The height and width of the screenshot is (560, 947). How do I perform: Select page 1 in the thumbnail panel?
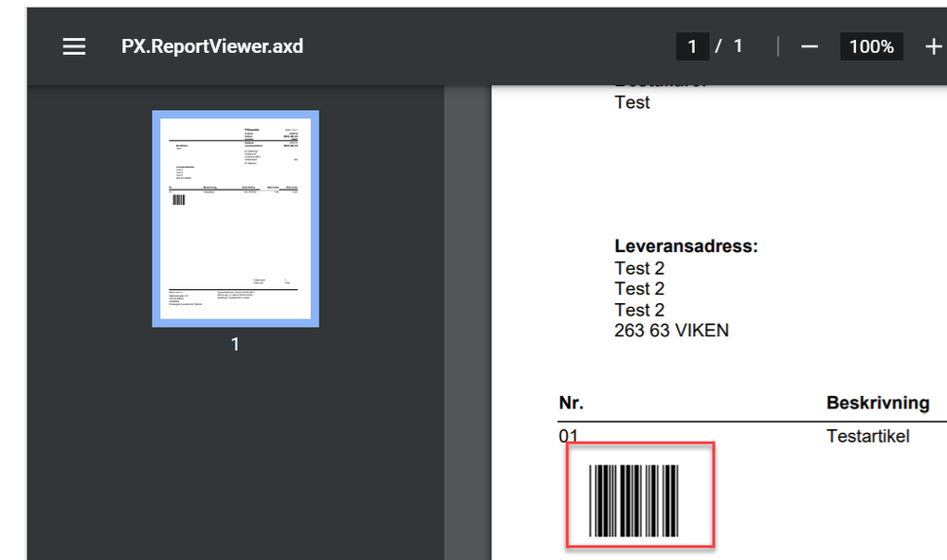[235, 219]
